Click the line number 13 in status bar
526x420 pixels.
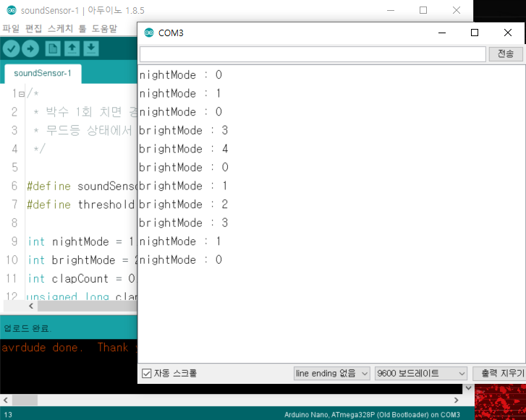coord(8,415)
